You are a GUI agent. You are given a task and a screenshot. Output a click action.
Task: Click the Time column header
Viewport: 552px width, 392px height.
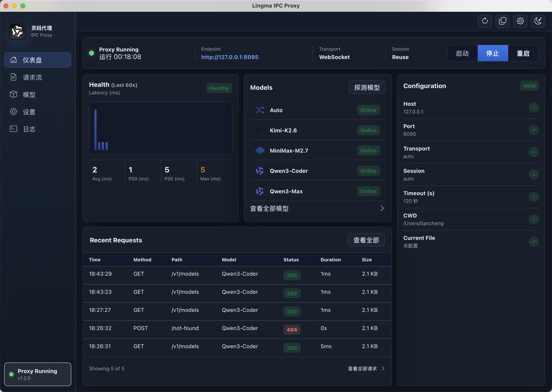(95, 259)
